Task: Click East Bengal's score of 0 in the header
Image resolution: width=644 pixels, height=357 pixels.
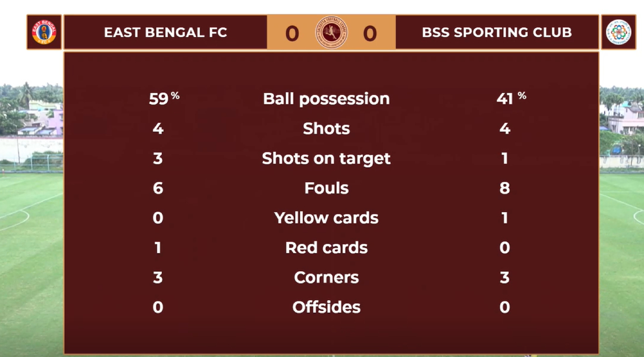Action: (292, 33)
